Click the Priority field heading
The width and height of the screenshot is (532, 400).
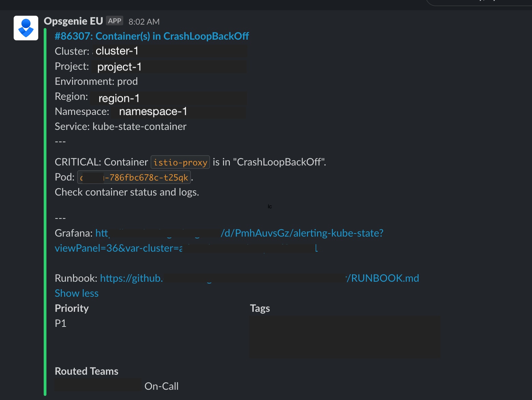72,308
